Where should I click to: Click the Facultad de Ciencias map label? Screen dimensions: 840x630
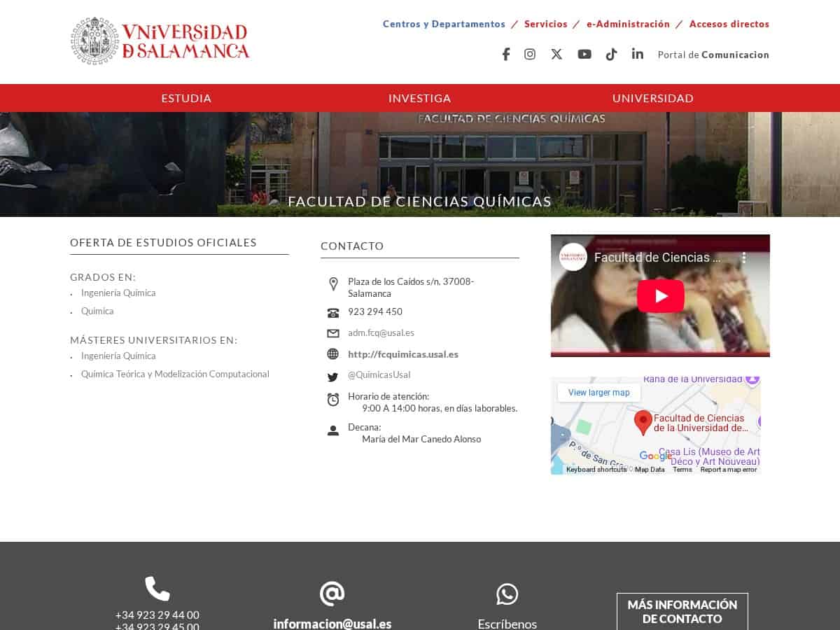tap(701, 423)
